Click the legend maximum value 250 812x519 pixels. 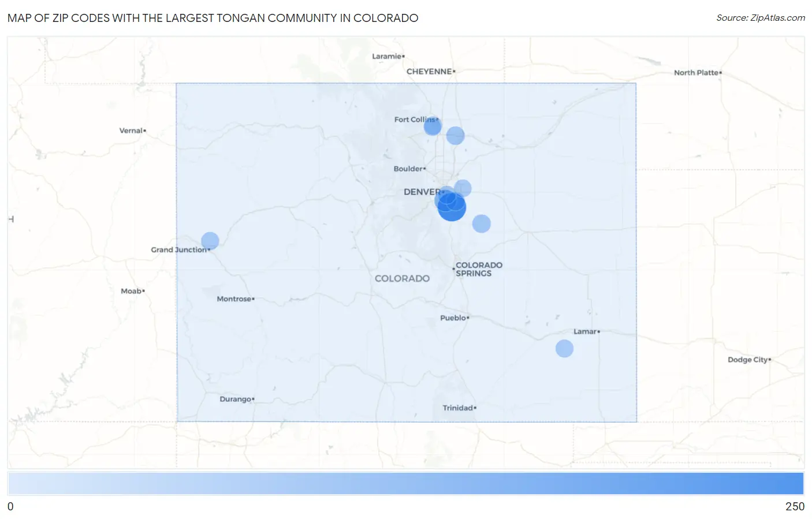(x=795, y=506)
